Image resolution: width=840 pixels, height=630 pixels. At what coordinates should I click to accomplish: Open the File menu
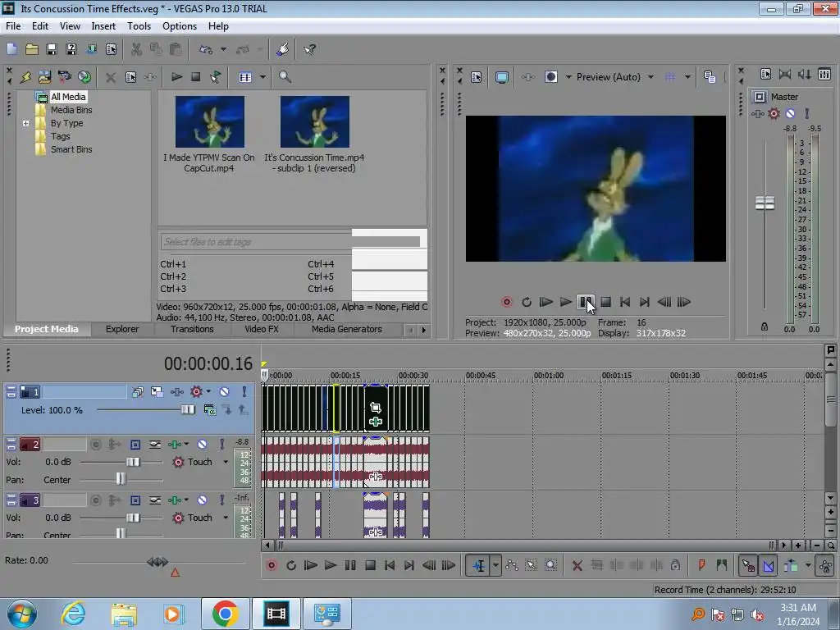[x=13, y=26]
